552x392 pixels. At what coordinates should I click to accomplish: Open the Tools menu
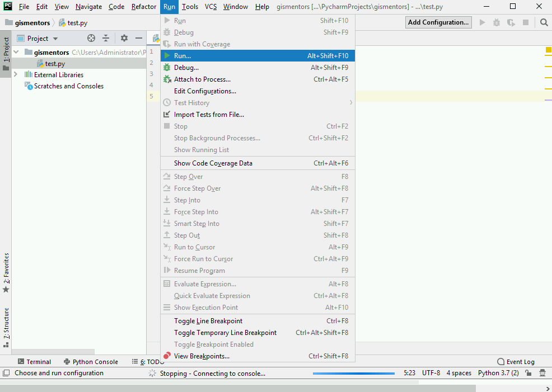(x=190, y=7)
